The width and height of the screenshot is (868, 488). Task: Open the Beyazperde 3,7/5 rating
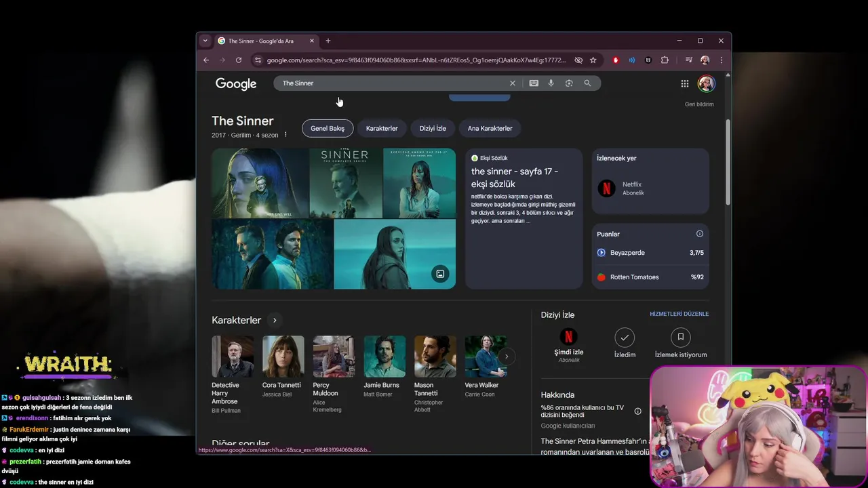coord(650,253)
